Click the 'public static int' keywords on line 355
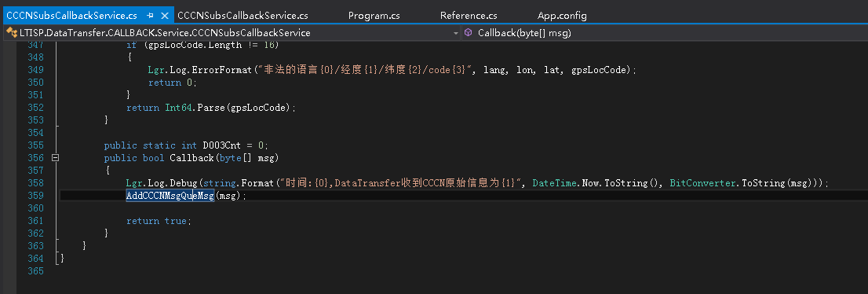This screenshot has height=294, width=868. click(151, 145)
